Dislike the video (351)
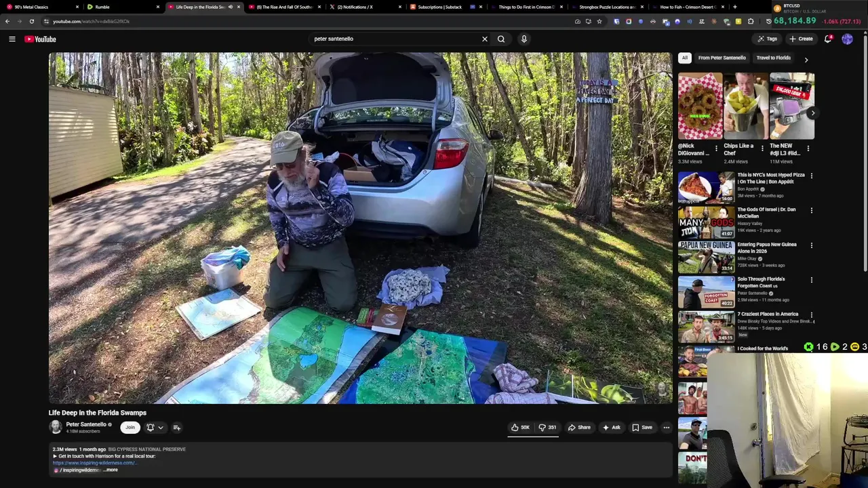 [547, 428]
